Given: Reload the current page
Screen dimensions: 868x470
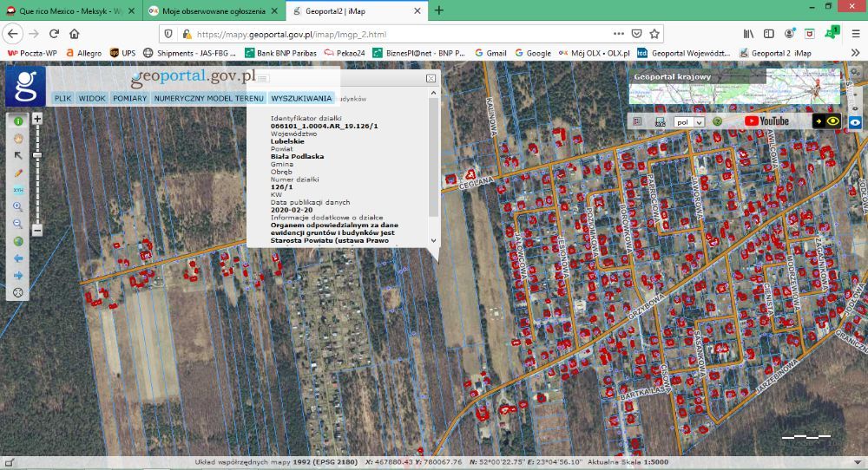Looking at the screenshot, I should pos(54,34).
